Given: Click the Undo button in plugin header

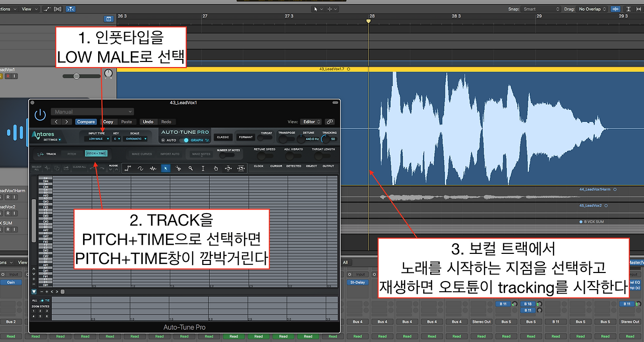Looking at the screenshot, I should [x=148, y=122].
